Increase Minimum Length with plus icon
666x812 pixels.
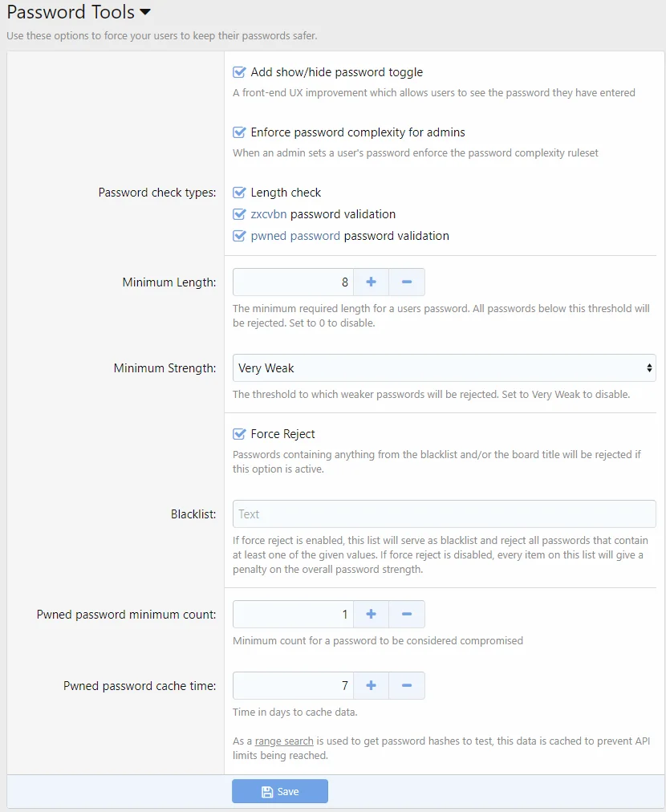click(x=371, y=282)
